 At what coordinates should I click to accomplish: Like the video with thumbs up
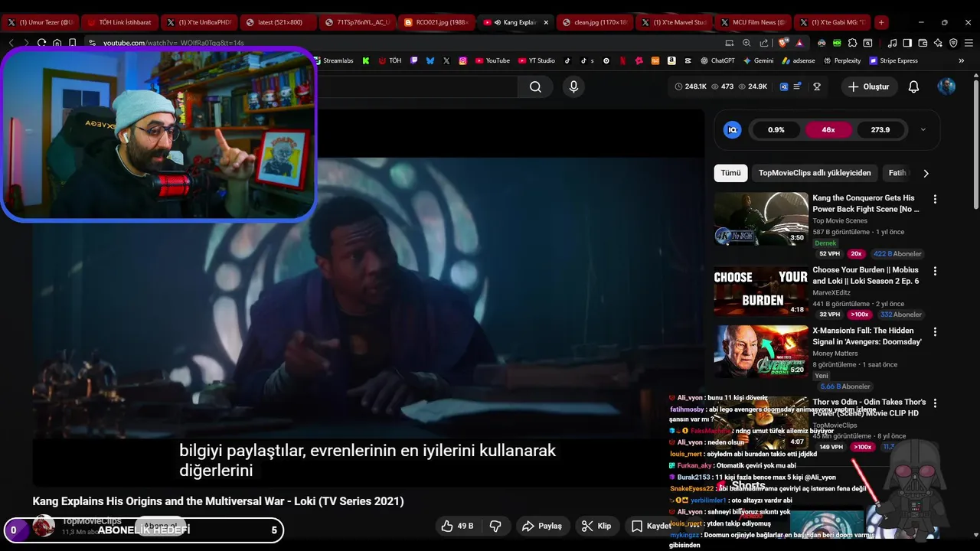pos(456,526)
